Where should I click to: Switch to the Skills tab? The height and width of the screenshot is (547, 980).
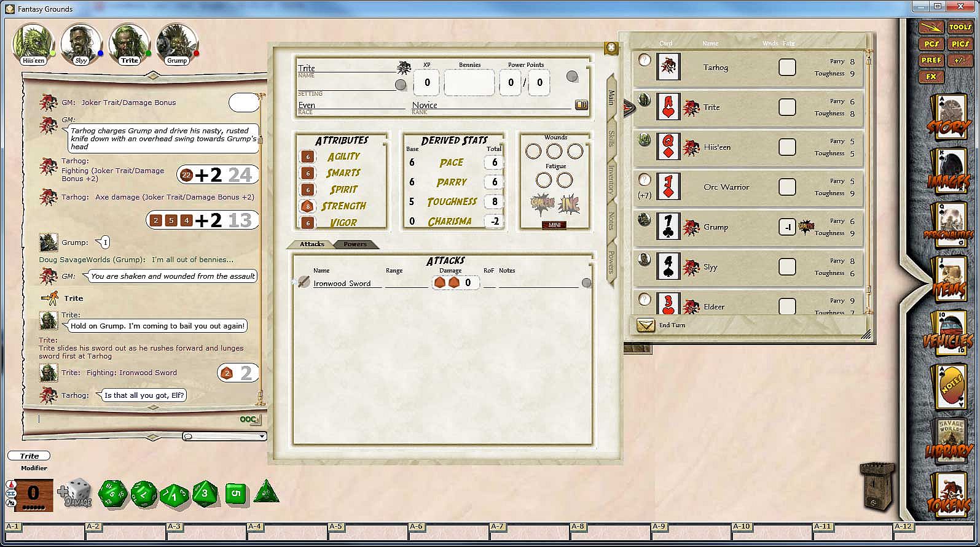[x=611, y=138]
